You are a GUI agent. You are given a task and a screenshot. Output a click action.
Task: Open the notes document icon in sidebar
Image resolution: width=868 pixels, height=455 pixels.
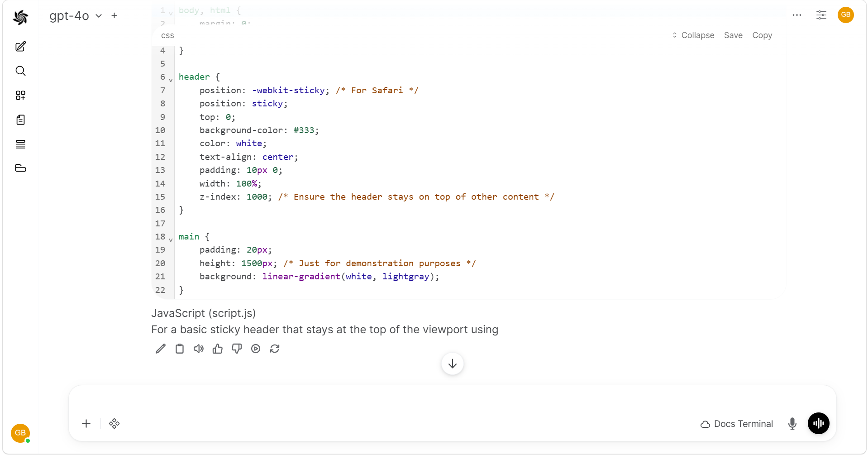20,120
